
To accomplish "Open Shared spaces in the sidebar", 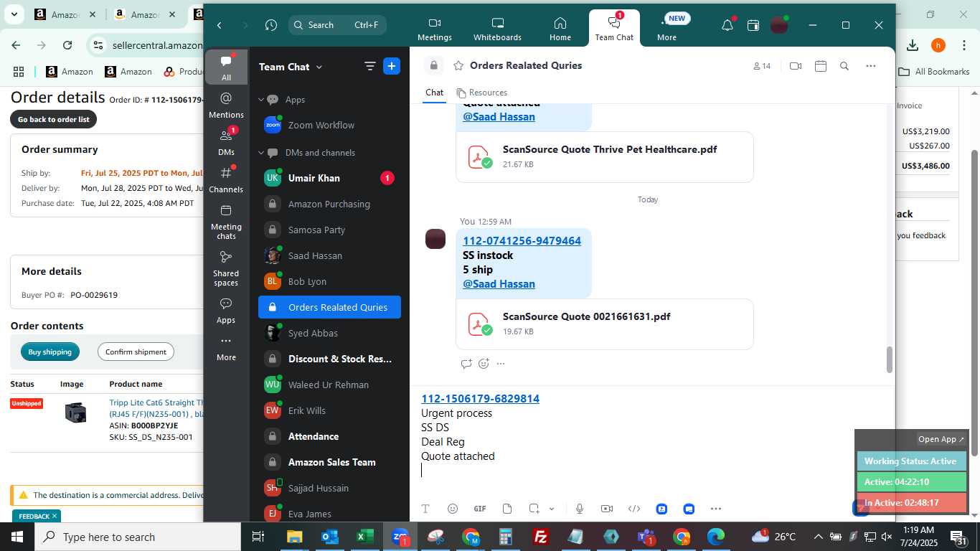I will click(x=226, y=268).
